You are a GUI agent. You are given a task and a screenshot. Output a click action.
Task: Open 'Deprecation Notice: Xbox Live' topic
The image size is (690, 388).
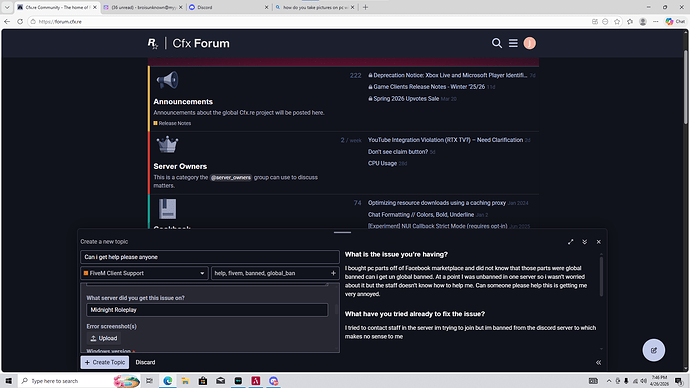[x=450, y=75]
